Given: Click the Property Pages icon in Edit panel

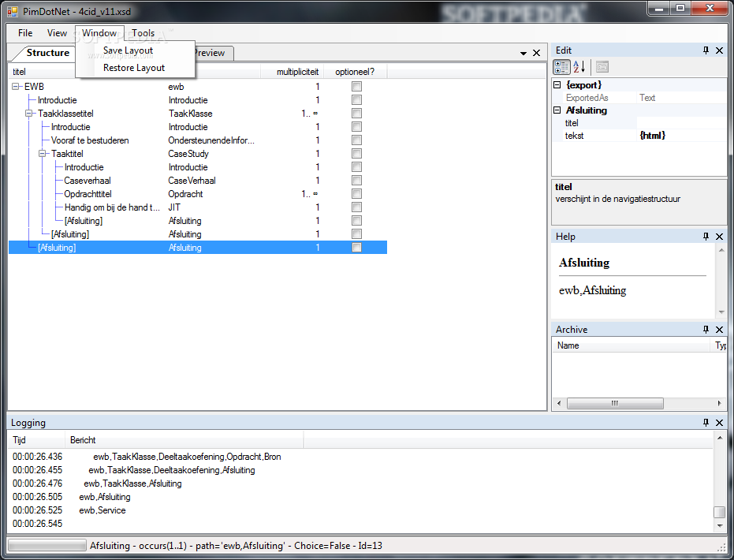Looking at the screenshot, I should tap(602, 67).
